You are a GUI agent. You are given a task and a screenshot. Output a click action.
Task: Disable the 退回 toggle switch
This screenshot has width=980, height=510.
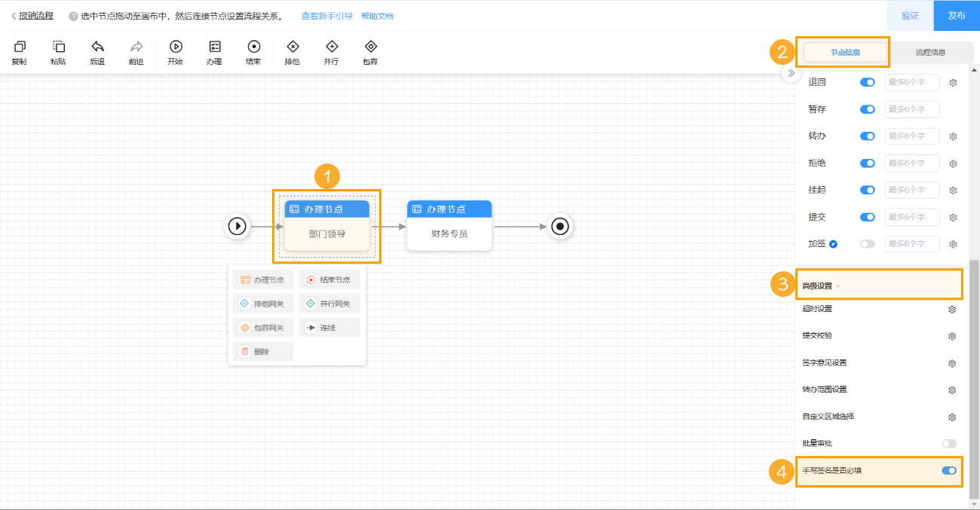(x=868, y=82)
